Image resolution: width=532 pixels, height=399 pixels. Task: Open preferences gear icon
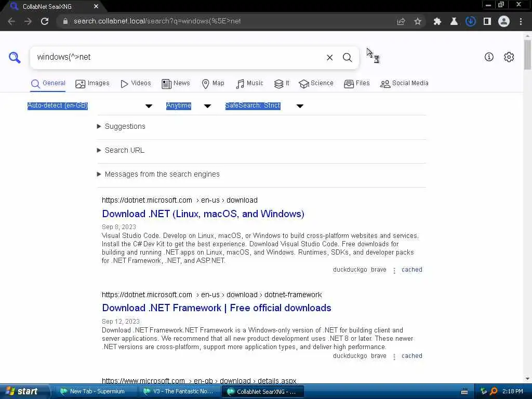pos(509,57)
